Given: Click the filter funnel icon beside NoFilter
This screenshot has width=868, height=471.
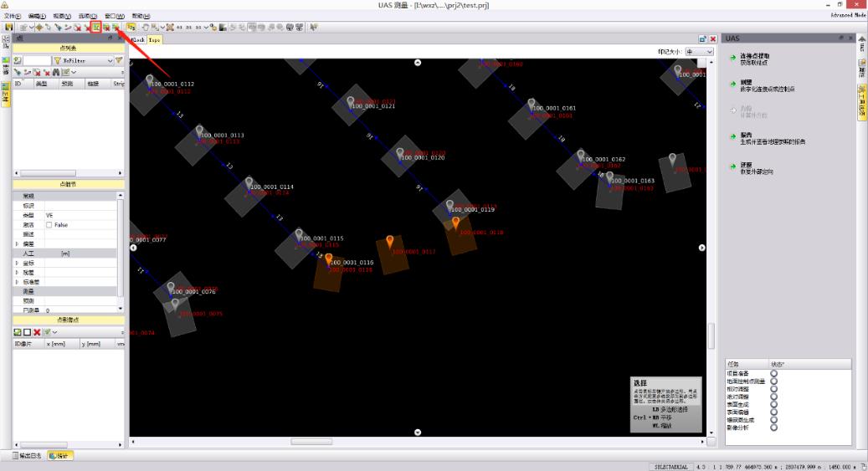Looking at the screenshot, I should (119, 60).
